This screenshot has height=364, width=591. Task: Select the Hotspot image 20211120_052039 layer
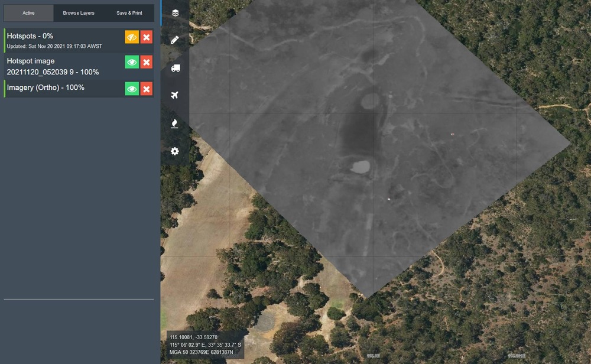(59, 66)
